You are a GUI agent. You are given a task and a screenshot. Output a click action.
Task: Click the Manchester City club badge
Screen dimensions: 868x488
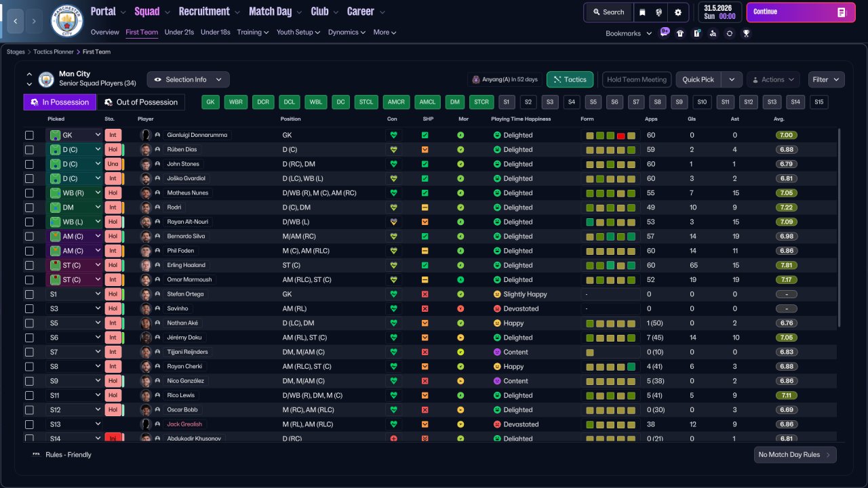coord(67,21)
